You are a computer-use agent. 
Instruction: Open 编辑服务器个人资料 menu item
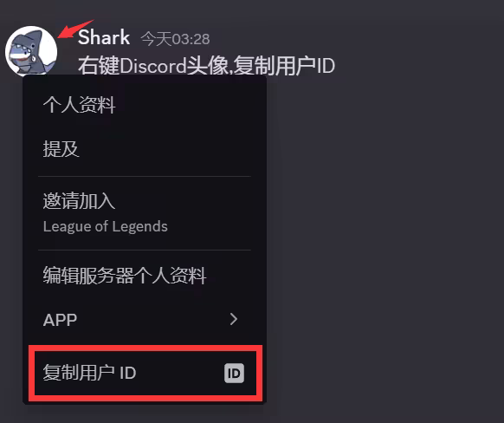tap(125, 276)
